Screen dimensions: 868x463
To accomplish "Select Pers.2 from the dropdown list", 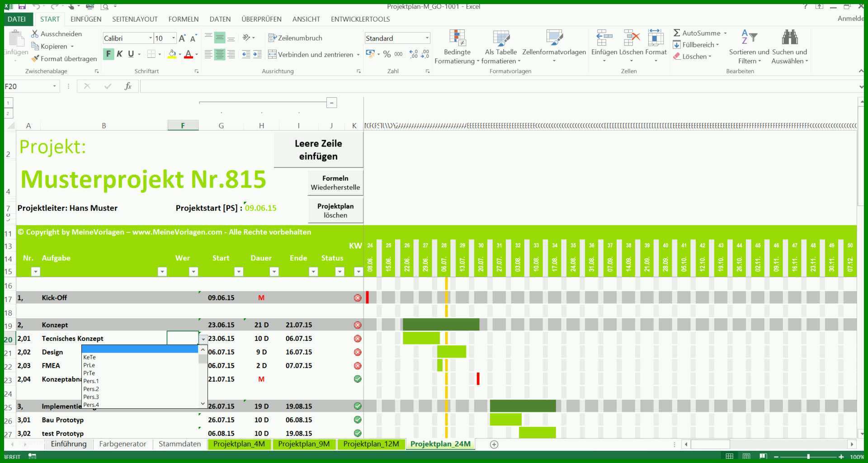I will [140, 389].
